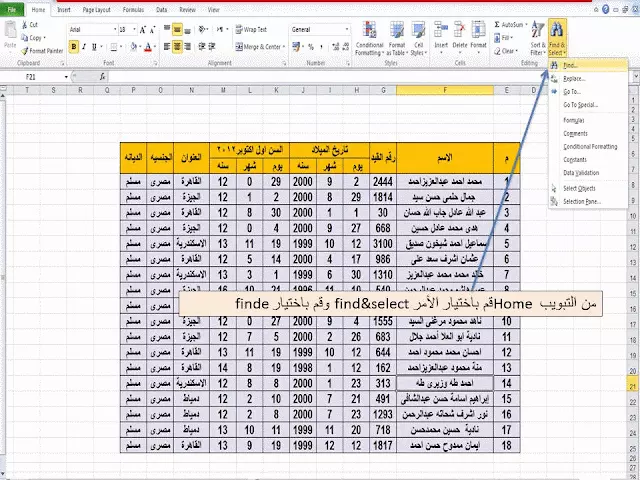Click Decrease Decimal
Screen dimensions: 640x480
[x=346, y=47]
